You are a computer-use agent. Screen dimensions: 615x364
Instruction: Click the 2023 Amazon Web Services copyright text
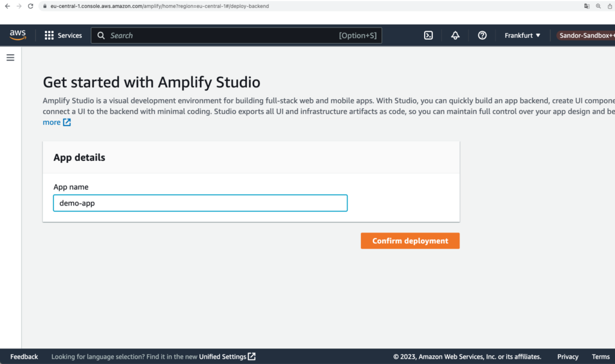[467, 357]
